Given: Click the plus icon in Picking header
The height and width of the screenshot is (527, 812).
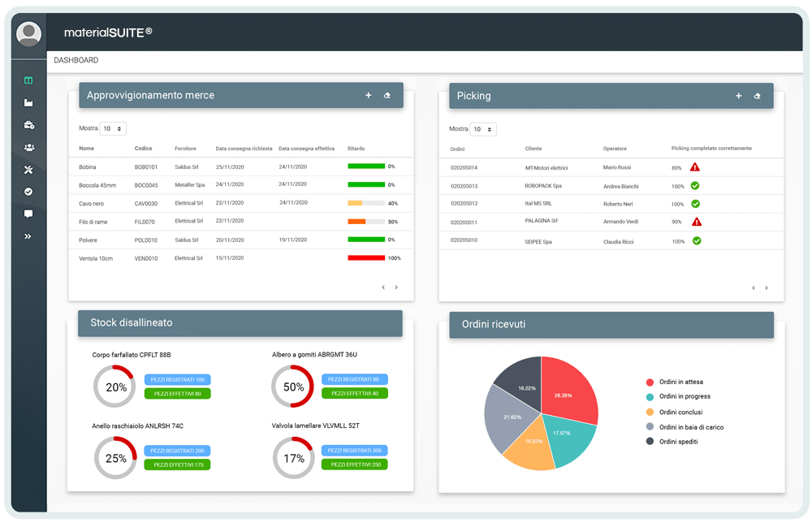Looking at the screenshot, I should pyautogui.click(x=738, y=96).
